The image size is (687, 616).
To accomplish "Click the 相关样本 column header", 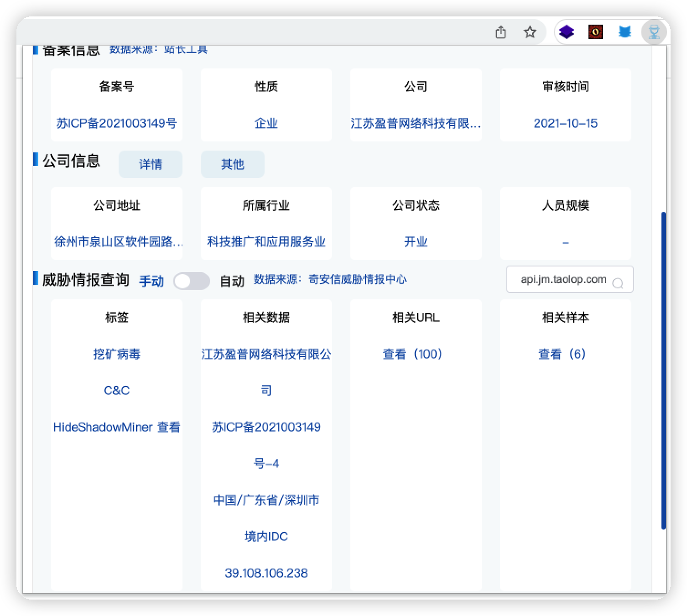I will 566,318.
